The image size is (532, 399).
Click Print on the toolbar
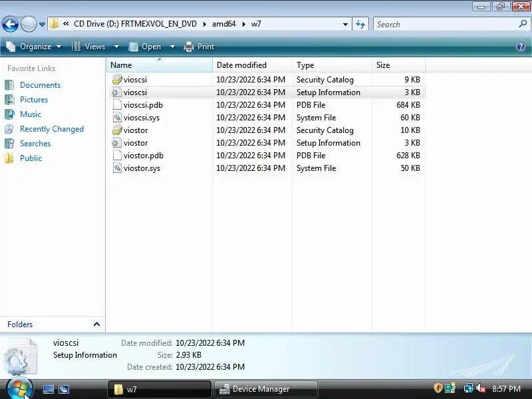199,47
